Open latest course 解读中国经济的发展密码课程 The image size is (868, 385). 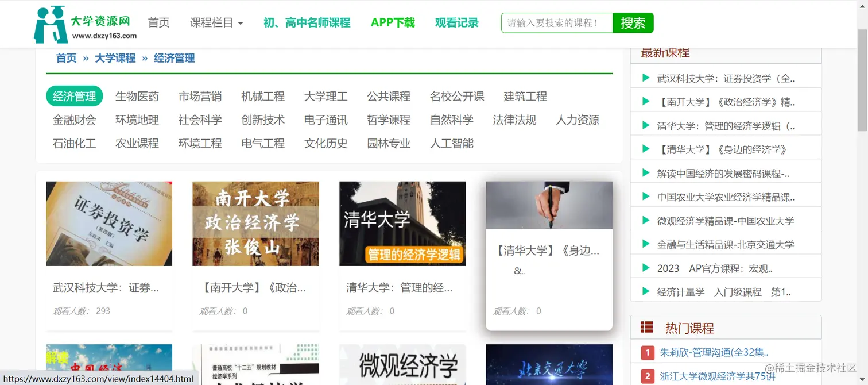[723, 173]
